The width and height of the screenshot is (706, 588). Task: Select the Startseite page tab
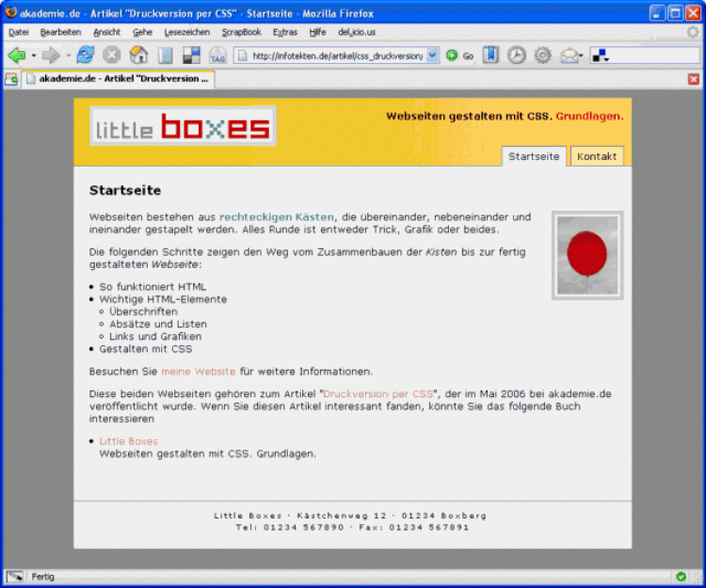[x=534, y=156]
